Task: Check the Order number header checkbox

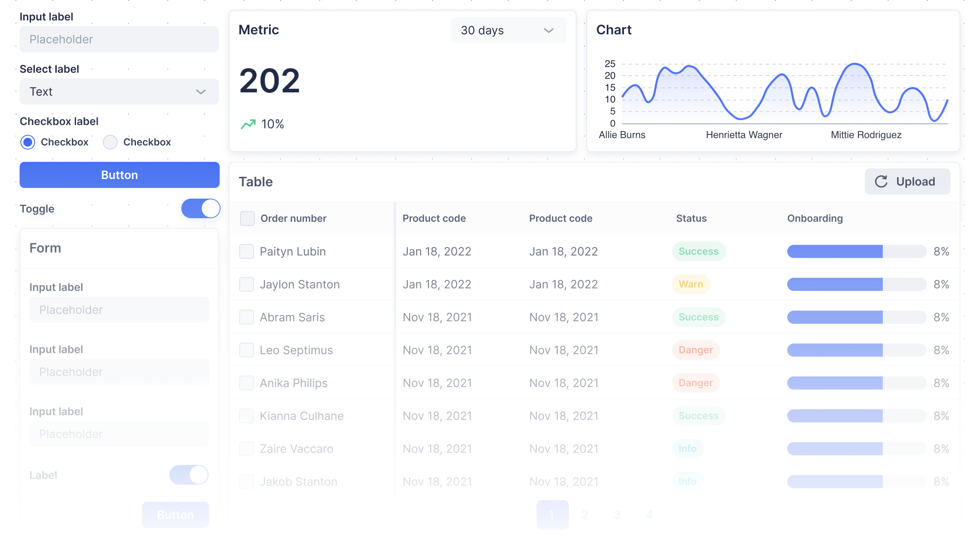Action: 247,218
